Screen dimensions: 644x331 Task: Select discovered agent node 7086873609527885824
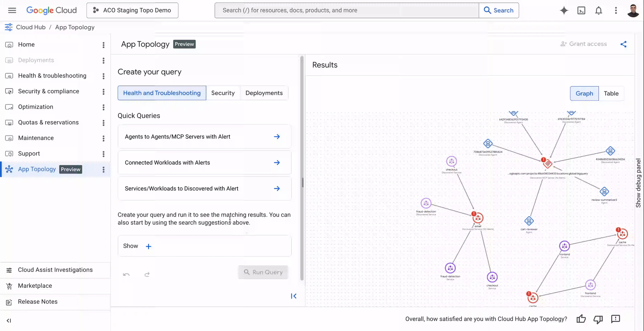488,143
